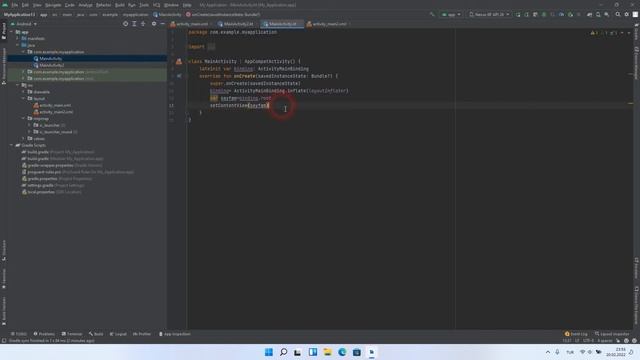Viewport: 640px width, 360px height.
Task: Open the Run menu
Action: tap(132, 5)
